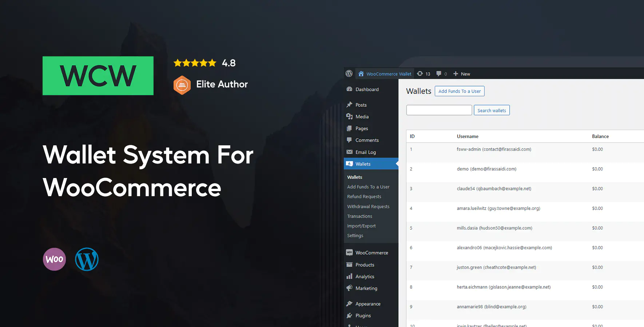Viewport: 644px width, 327px height.
Task: Expand the Products menu section
Action: pyautogui.click(x=364, y=265)
